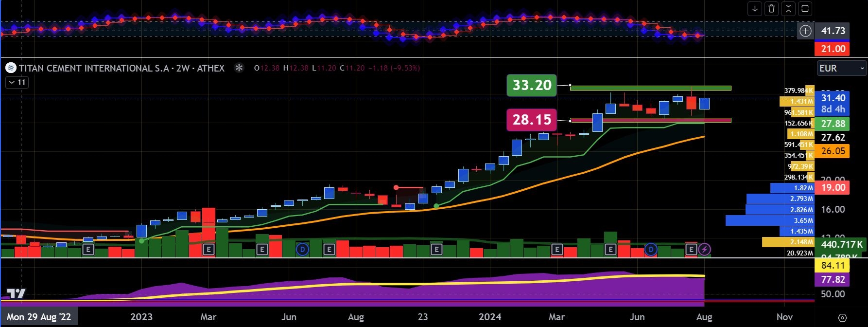Screen dimensions: 868x327
Task: Click the Mon 29 Aug '22 date label
Action: point(39,317)
